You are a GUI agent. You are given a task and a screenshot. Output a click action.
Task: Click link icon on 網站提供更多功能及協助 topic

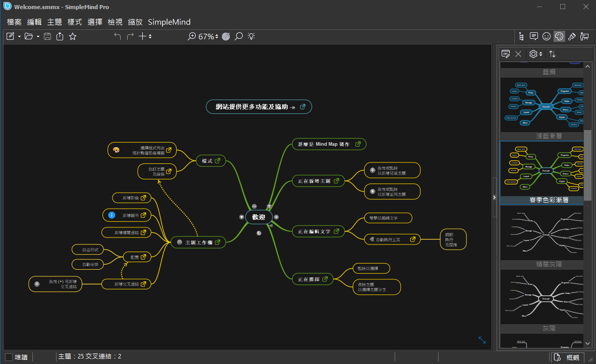click(x=303, y=107)
